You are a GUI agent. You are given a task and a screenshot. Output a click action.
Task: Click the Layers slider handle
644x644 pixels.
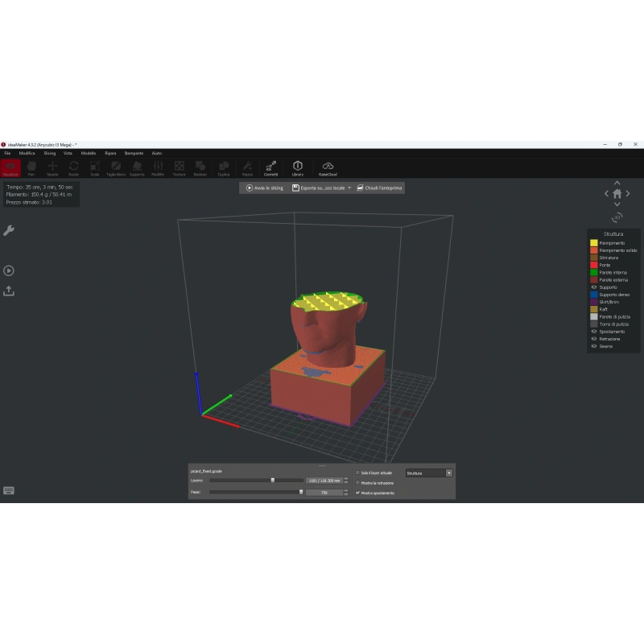pos(272,480)
